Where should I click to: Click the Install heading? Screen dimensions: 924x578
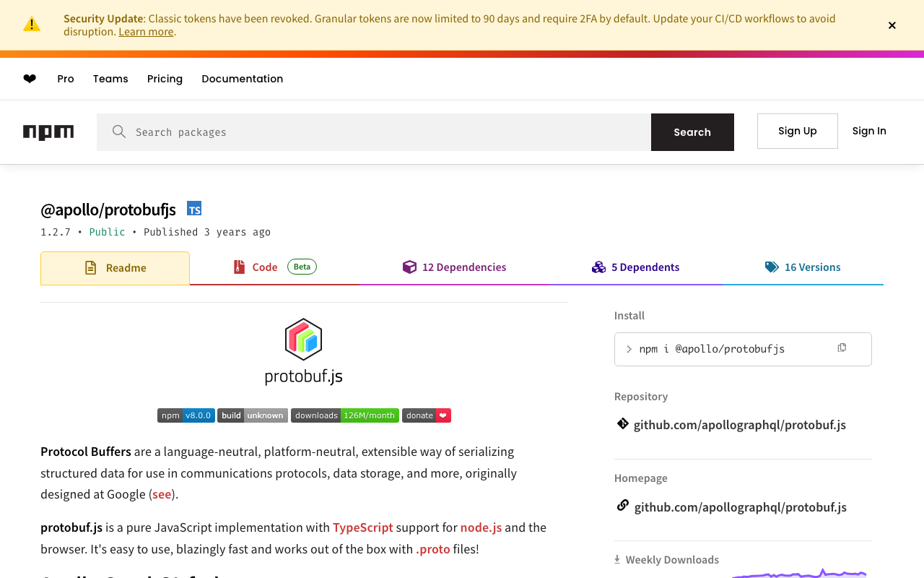click(629, 316)
